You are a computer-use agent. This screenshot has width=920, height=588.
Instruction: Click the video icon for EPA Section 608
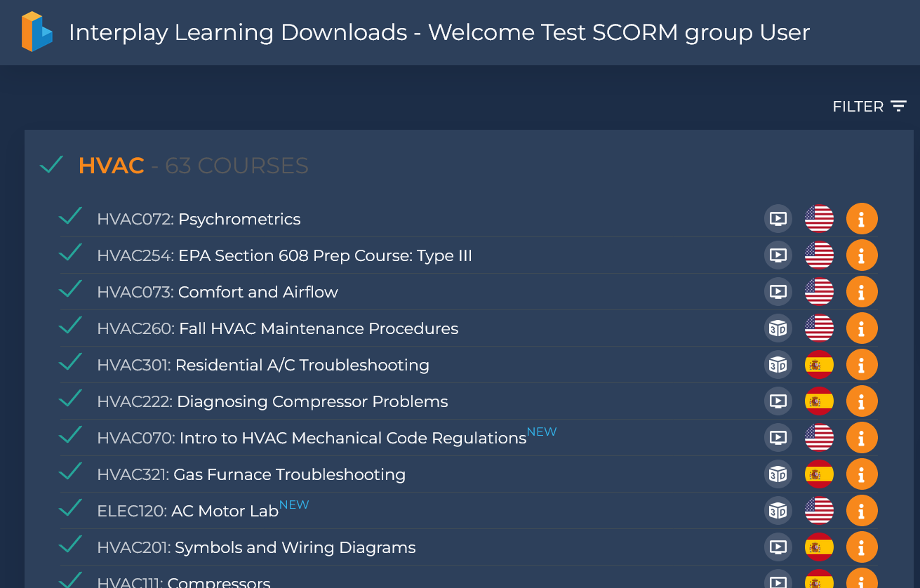778,255
